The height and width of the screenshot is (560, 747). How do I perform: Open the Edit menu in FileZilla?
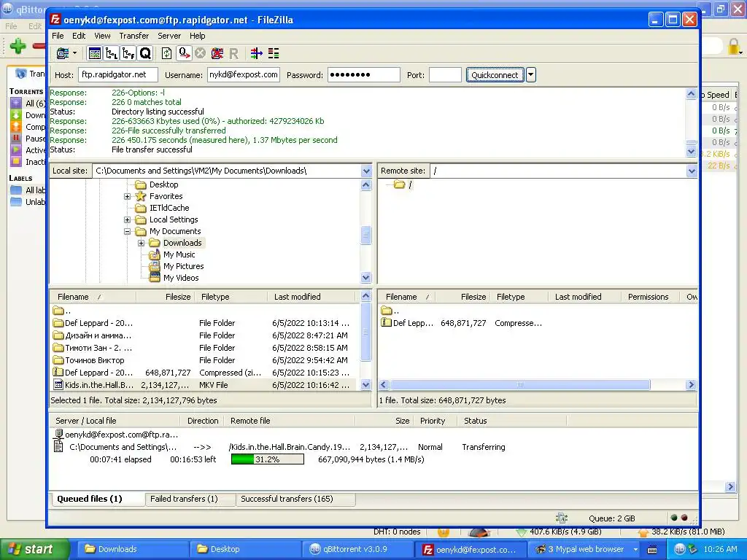(x=79, y=36)
